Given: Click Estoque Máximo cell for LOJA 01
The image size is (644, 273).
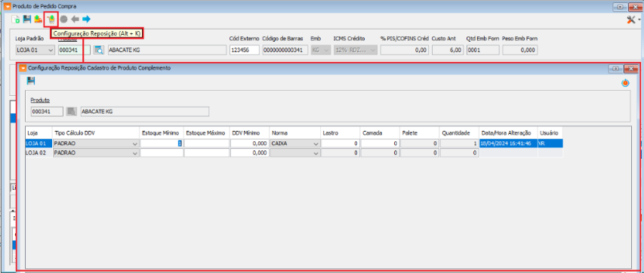Looking at the screenshot, I should pos(207,144).
